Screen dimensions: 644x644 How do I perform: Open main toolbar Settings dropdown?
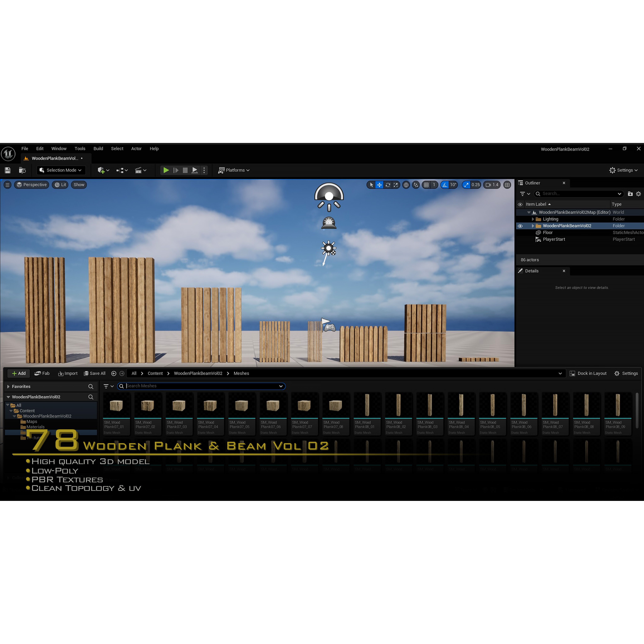[x=623, y=170]
